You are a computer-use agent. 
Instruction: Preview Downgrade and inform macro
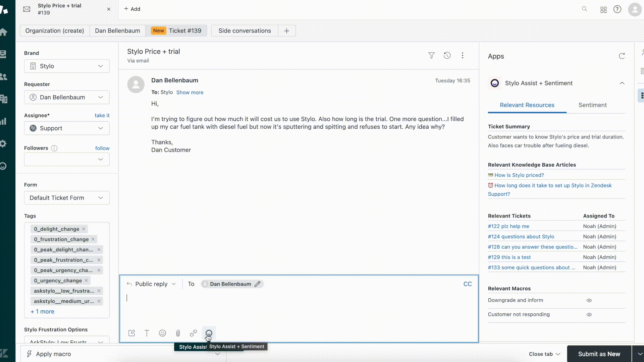tap(589, 301)
